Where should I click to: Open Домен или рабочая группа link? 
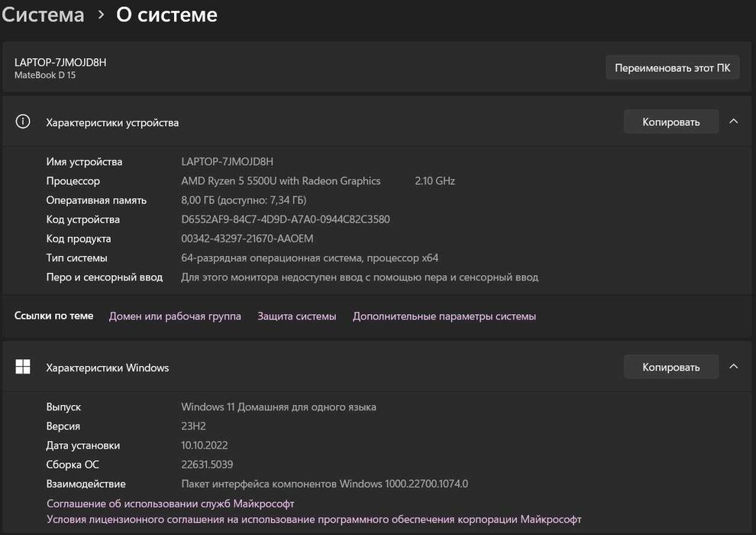[175, 316]
